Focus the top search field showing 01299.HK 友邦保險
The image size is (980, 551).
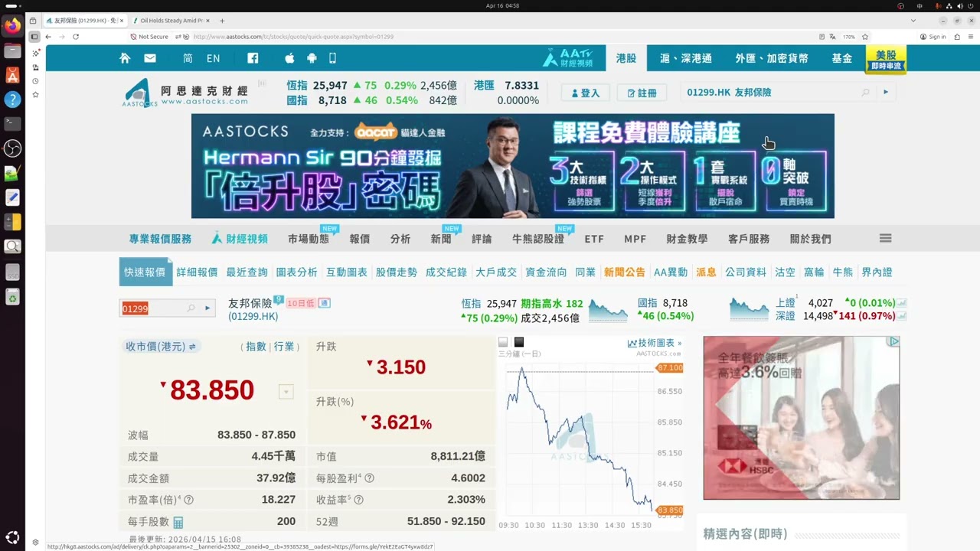[769, 93]
